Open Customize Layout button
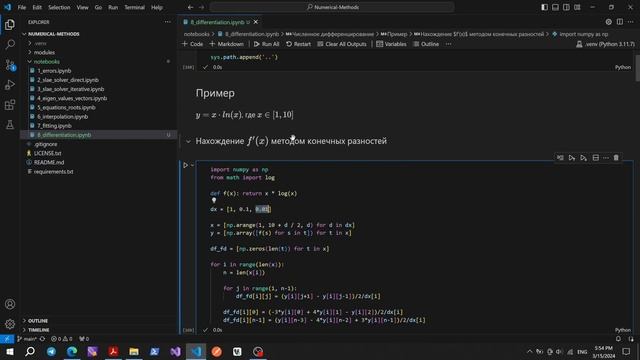 coord(577,7)
